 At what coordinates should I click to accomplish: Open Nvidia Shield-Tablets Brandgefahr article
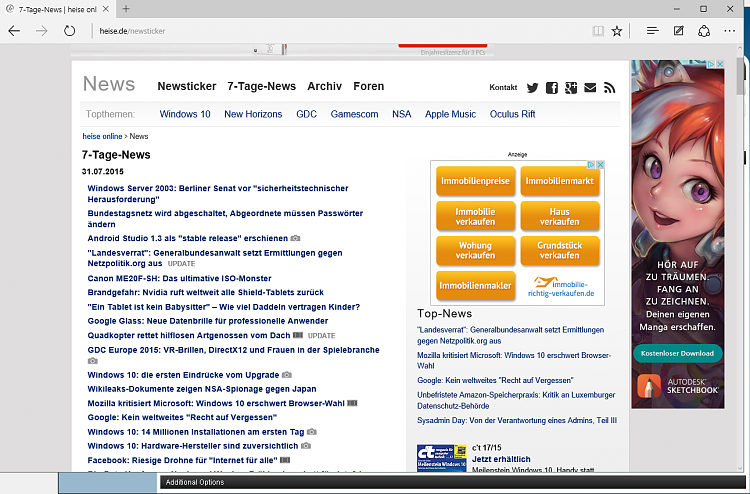point(205,292)
